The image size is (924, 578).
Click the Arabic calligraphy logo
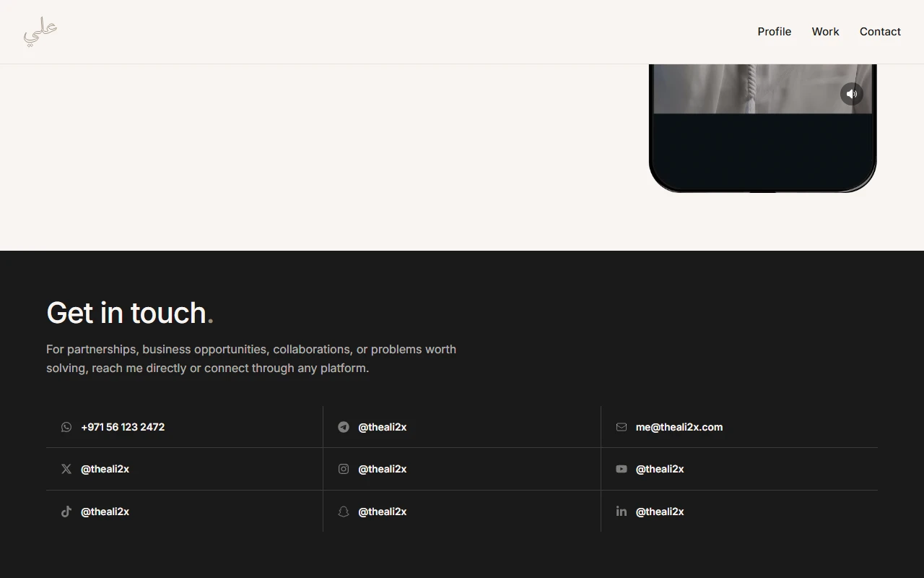click(40, 33)
